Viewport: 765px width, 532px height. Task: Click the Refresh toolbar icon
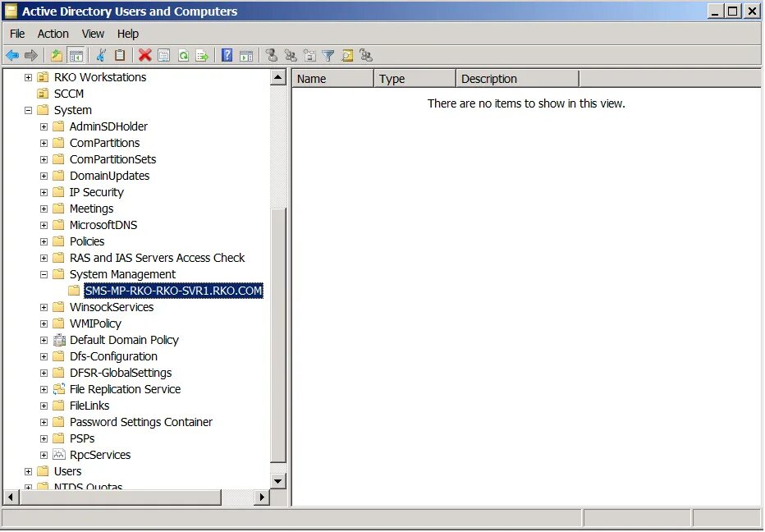coord(183,56)
